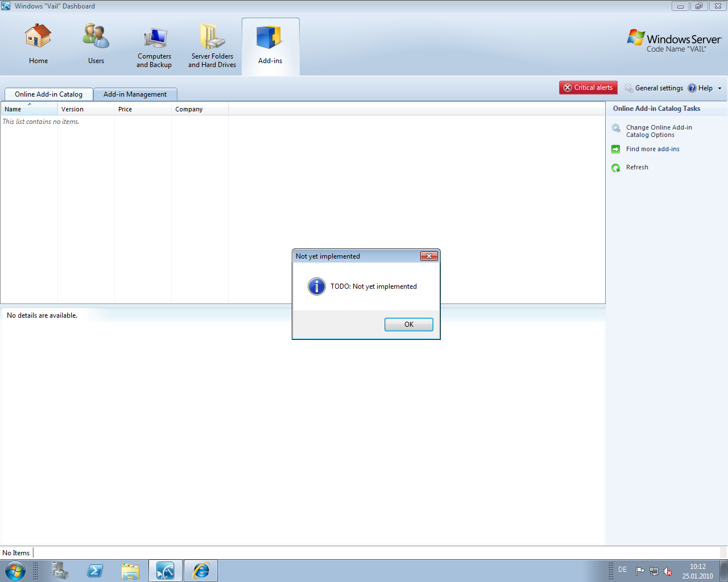This screenshot has height=582, width=728.
Task: Launch PowerShell from taskbar
Action: click(x=95, y=571)
